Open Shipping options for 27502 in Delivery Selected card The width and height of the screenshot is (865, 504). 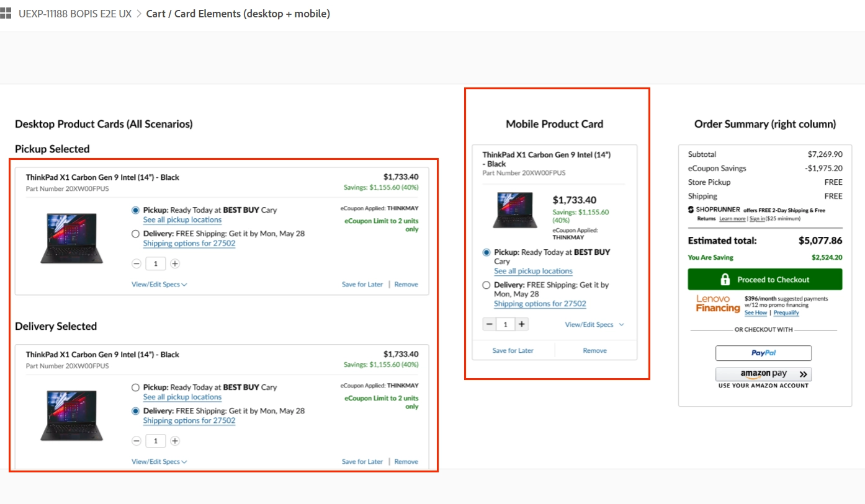coord(189,421)
